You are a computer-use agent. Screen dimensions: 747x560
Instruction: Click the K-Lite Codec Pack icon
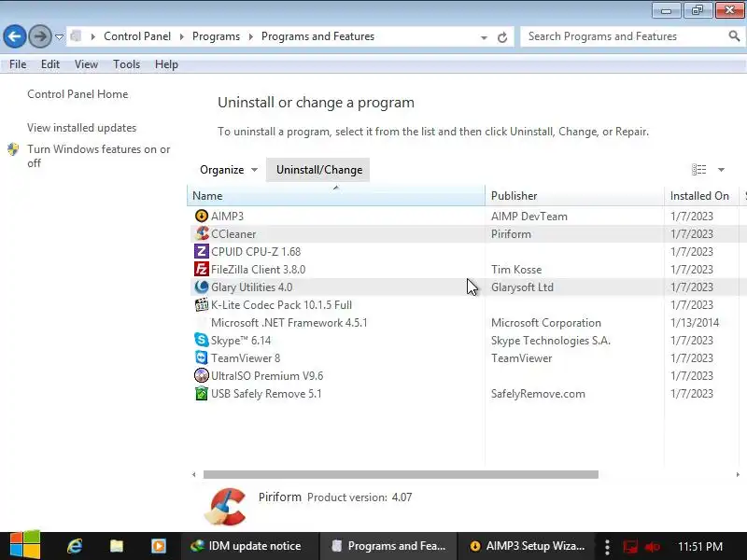point(202,305)
